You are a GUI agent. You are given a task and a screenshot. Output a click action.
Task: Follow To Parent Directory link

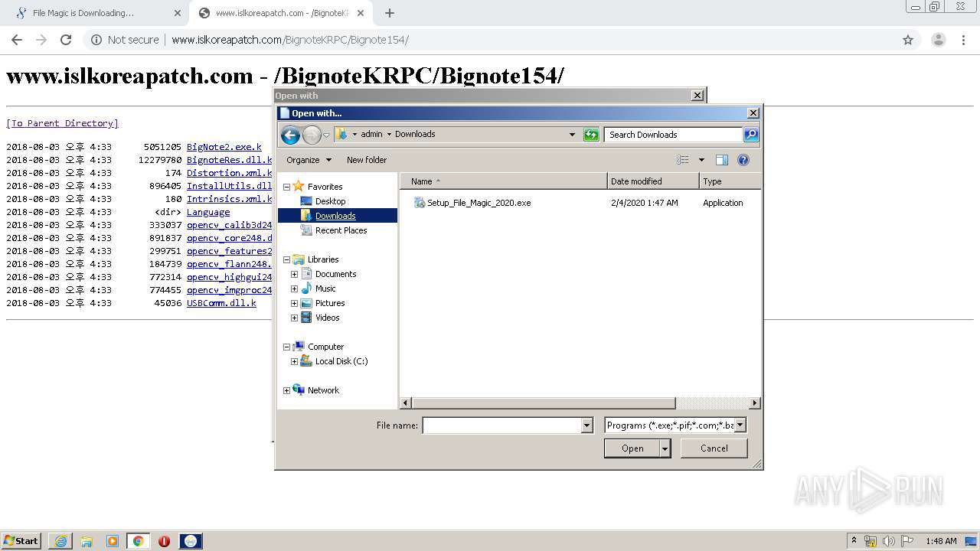62,123
